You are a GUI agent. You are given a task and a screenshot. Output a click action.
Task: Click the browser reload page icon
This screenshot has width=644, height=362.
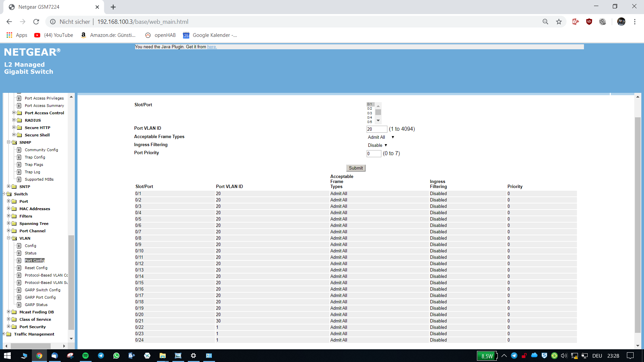[x=36, y=22]
